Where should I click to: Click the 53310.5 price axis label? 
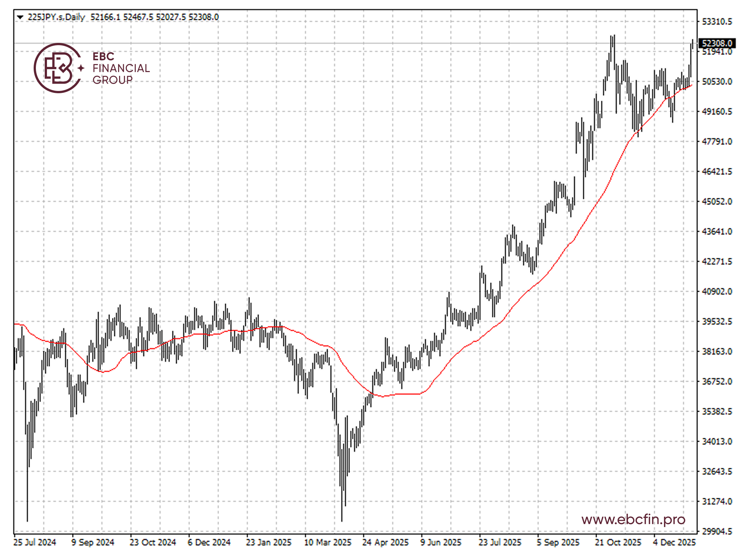pos(717,21)
